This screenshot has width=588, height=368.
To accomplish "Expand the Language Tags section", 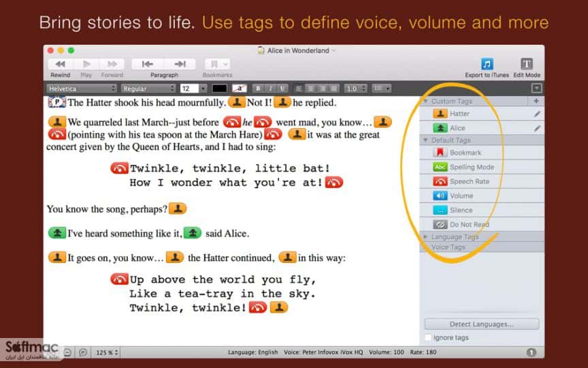I will pyautogui.click(x=425, y=237).
